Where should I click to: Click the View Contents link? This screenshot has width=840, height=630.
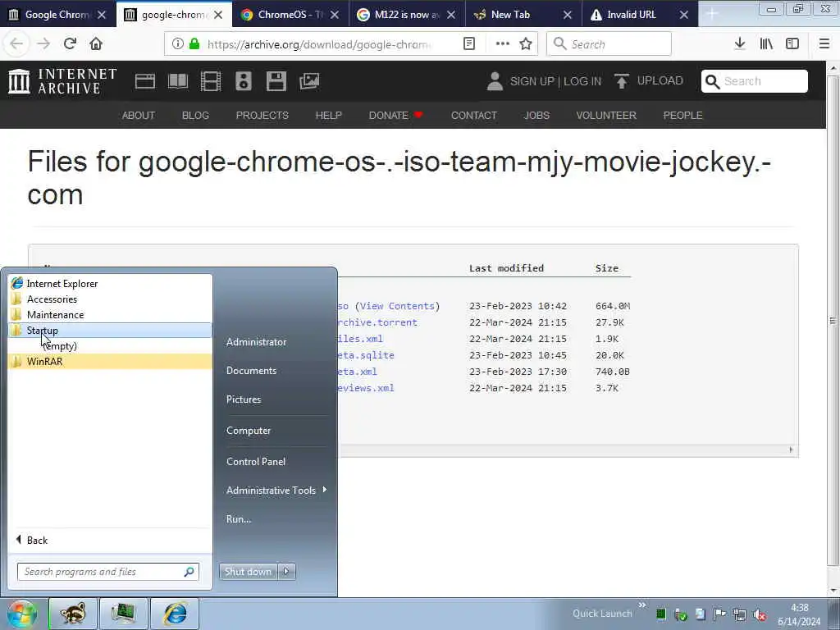[x=397, y=306]
